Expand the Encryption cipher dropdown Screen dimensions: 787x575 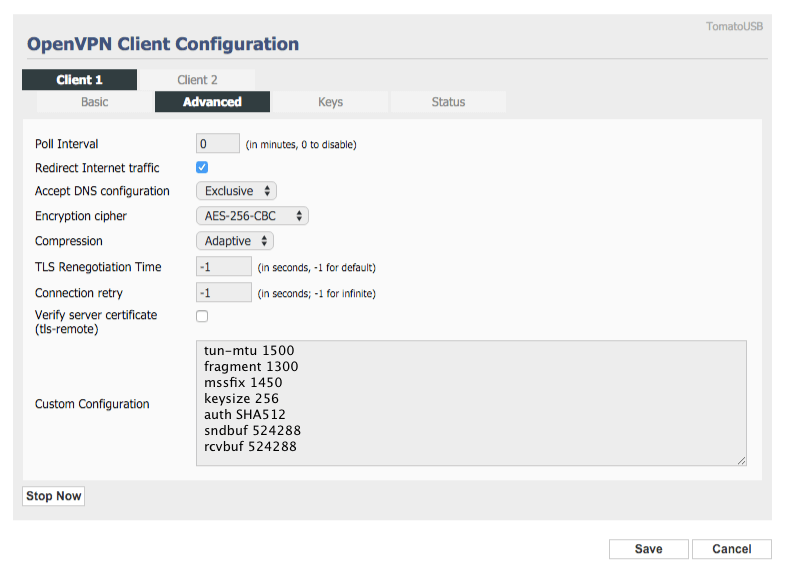pyautogui.click(x=252, y=216)
